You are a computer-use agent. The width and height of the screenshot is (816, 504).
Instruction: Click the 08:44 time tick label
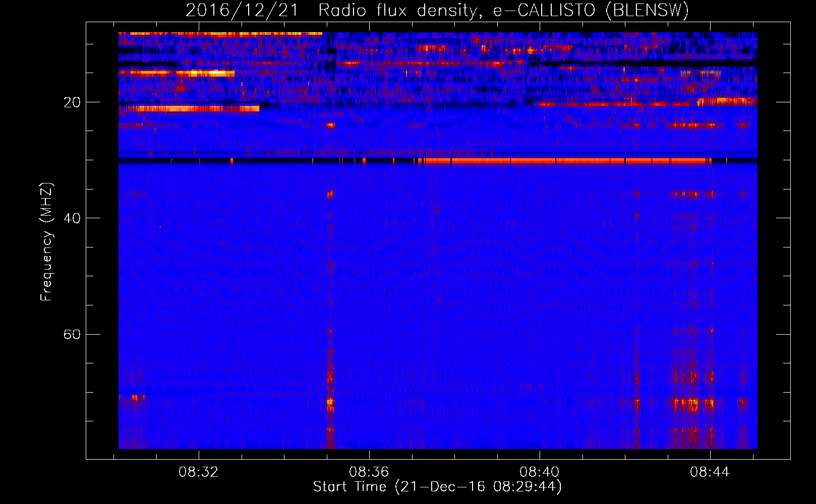pos(710,472)
